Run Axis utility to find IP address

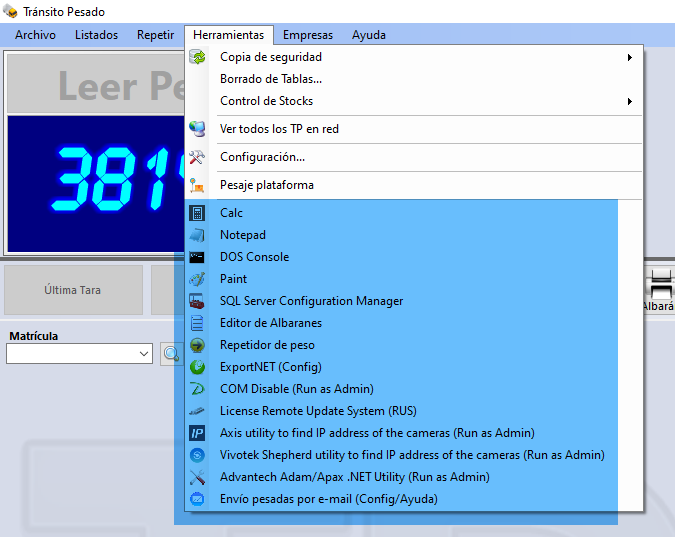pyautogui.click(x=414, y=433)
